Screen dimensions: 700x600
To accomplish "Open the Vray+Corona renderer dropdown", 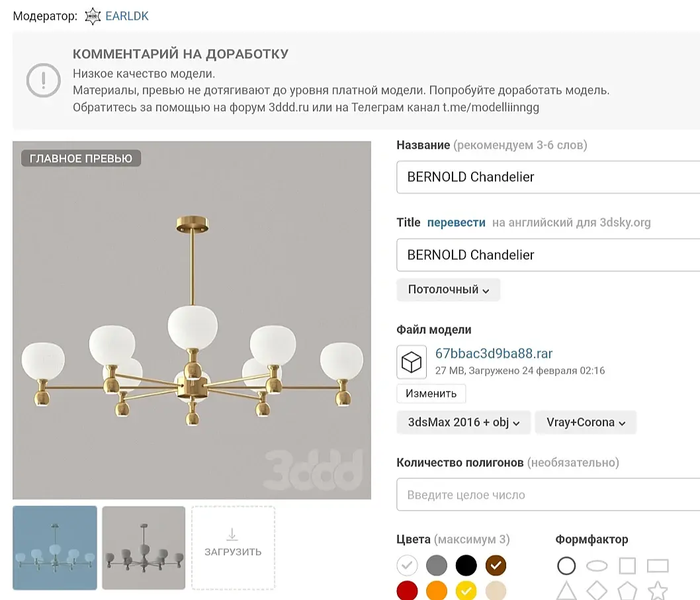I will [x=586, y=423].
